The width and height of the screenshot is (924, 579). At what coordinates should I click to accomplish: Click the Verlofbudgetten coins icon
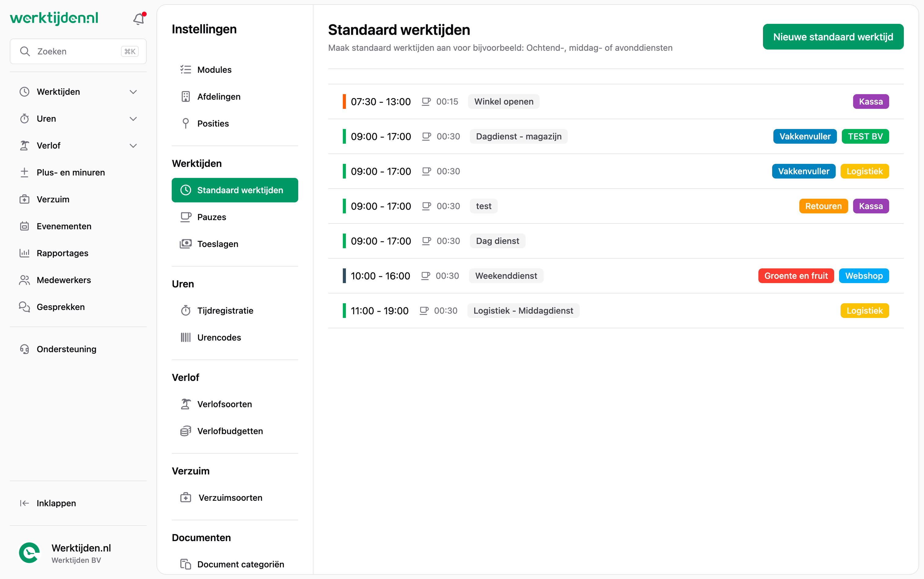[186, 431]
